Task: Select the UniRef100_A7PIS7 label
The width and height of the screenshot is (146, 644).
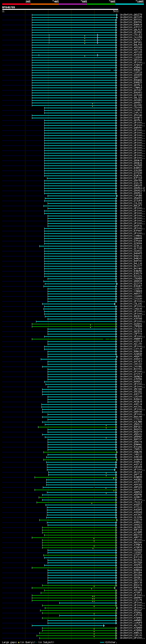Action: [x=131, y=27]
